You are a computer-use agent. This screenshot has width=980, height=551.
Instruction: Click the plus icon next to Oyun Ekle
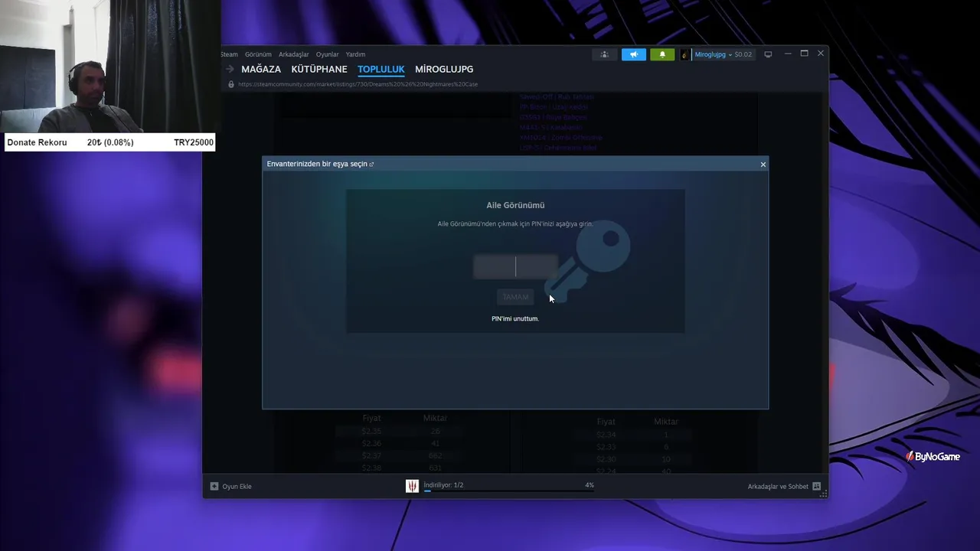(x=214, y=486)
